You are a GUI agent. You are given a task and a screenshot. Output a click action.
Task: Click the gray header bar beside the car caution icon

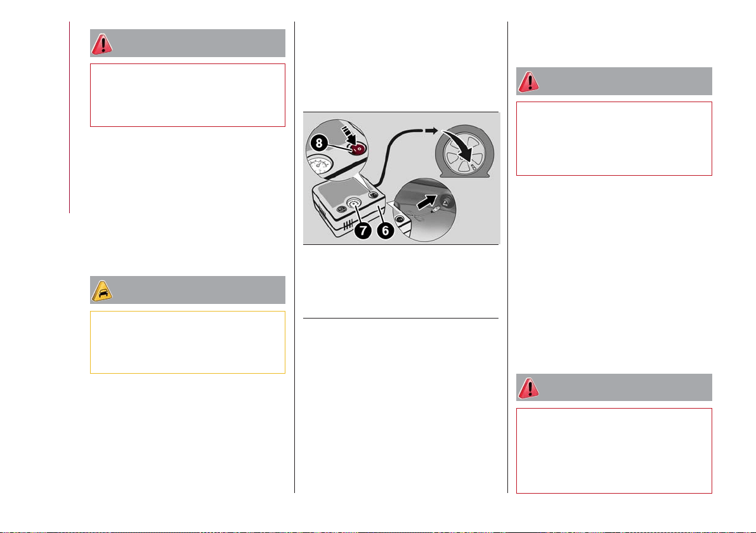tap(188, 290)
